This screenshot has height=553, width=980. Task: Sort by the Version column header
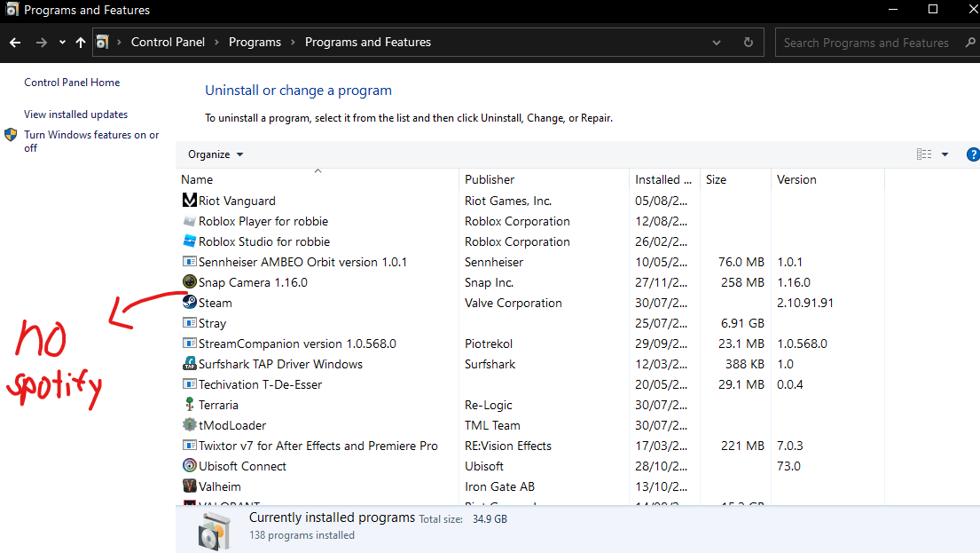click(828, 179)
